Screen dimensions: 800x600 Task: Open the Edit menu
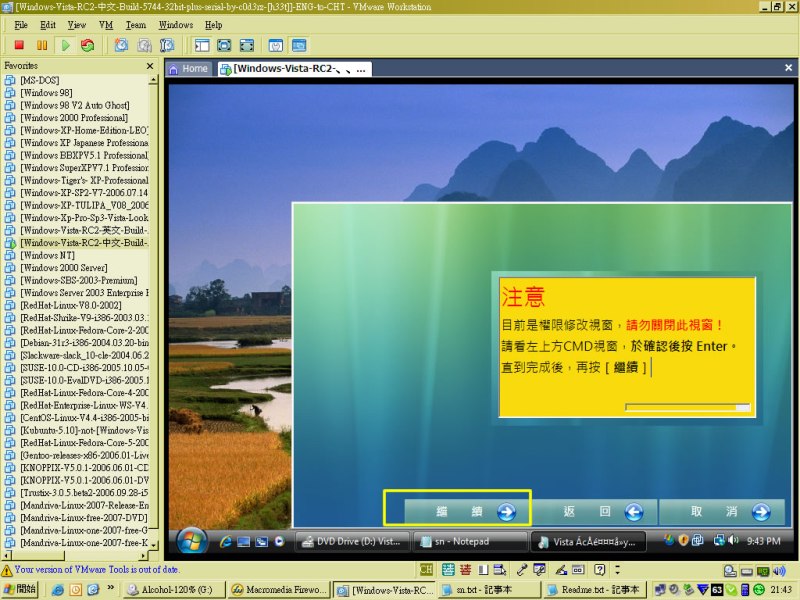click(48, 25)
